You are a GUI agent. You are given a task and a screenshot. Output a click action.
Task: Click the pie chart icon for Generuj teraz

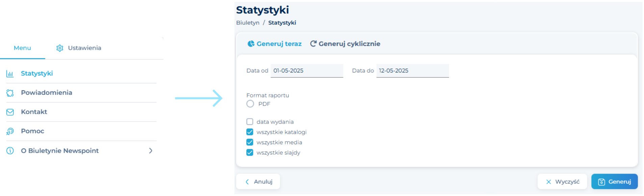click(x=251, y=44)
